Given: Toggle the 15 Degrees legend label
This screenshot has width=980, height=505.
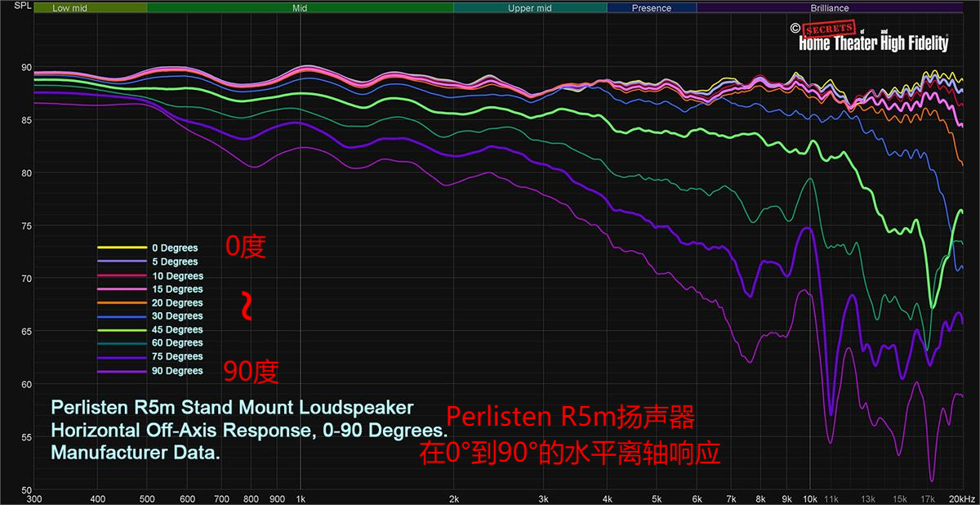Looking at the screenshot, I should coord(177,289).
